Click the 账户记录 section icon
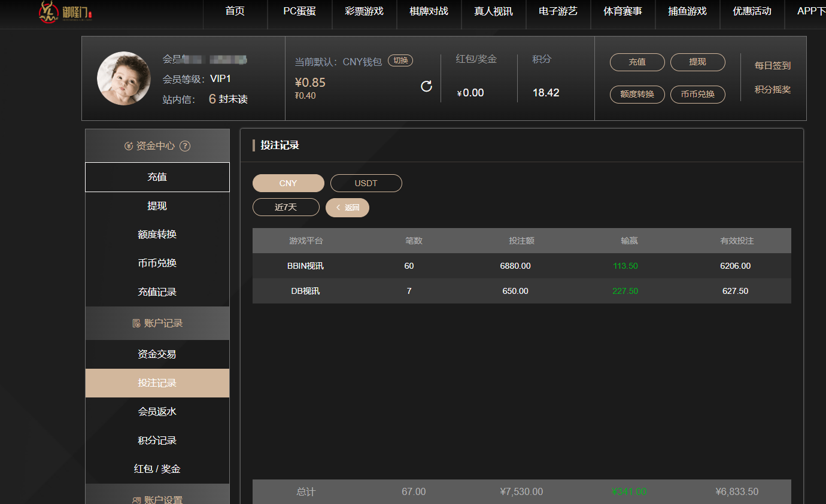Screen dimensions: 826x504 (x=136, y=323)
